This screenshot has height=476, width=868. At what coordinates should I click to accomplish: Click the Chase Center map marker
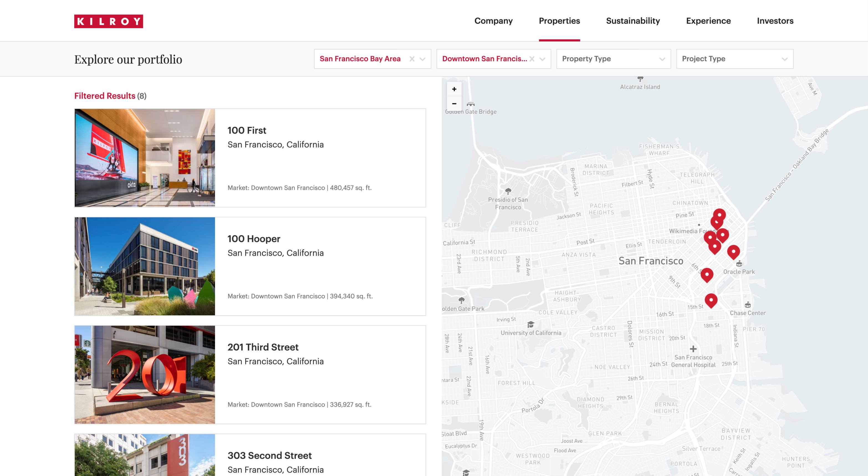click(x=747, y=305)
